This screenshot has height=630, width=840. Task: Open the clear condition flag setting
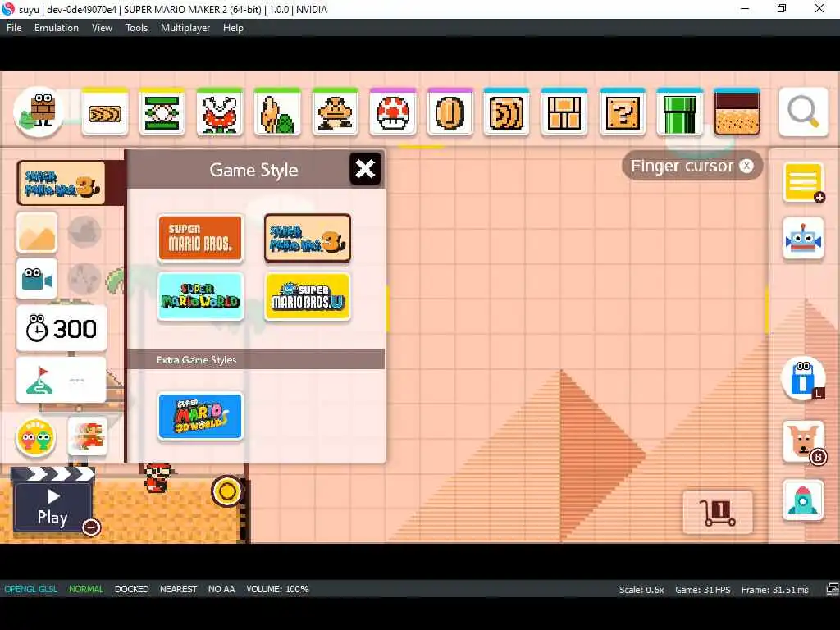(61, 381)
